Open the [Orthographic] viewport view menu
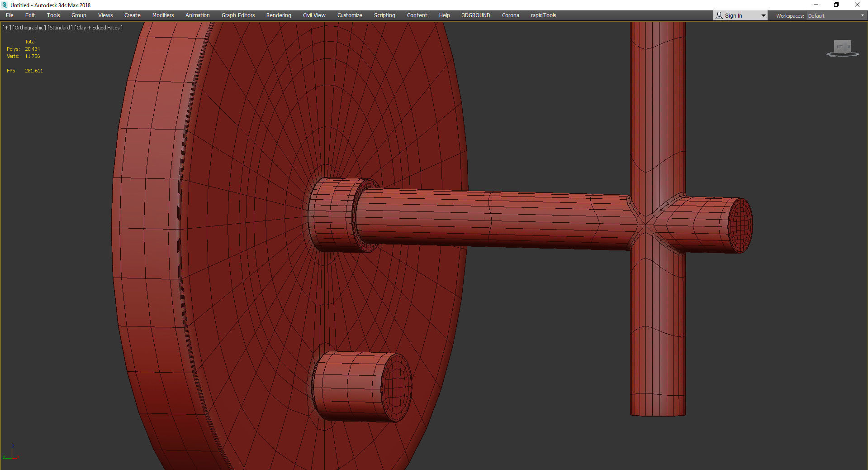The image size is (868, 470). click(29, 28)
